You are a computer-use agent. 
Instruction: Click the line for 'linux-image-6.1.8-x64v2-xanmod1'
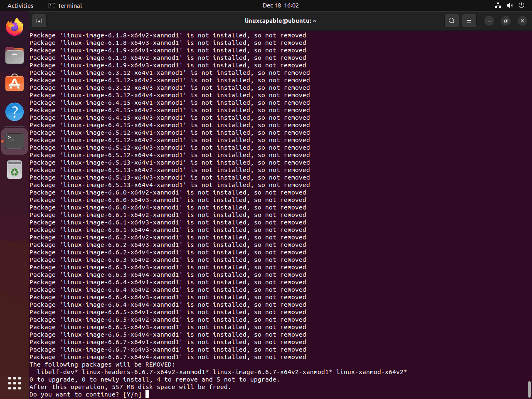point(168,35)
